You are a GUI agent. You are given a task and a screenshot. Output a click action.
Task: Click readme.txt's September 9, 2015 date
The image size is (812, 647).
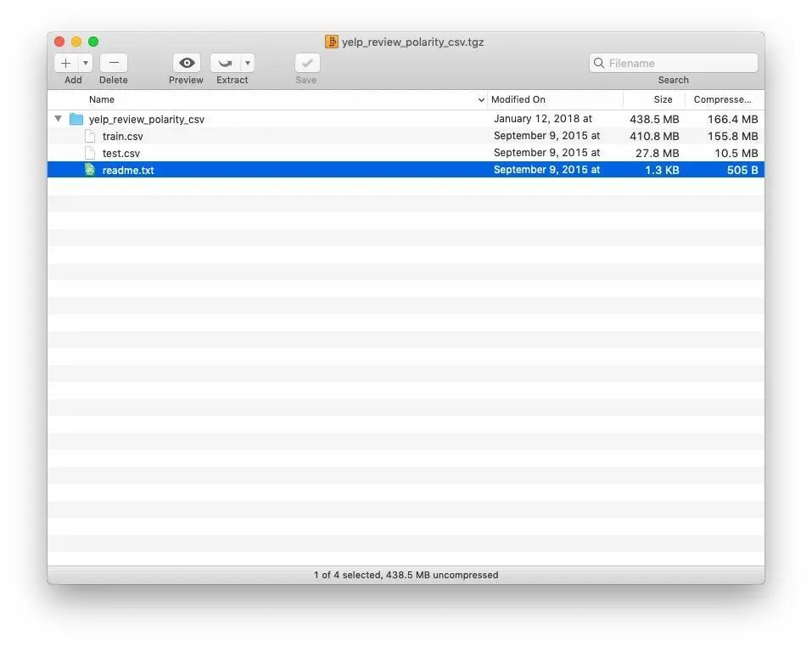[x=547, y=170]
